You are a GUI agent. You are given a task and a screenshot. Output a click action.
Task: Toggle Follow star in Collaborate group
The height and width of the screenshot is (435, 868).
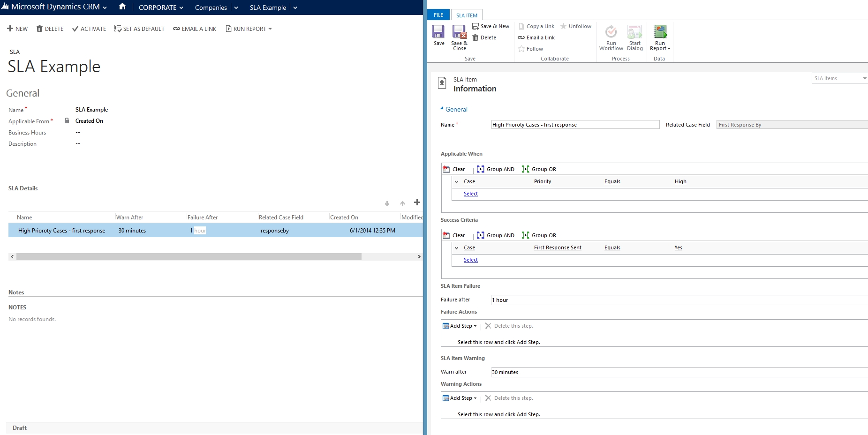tap(521, 49)
